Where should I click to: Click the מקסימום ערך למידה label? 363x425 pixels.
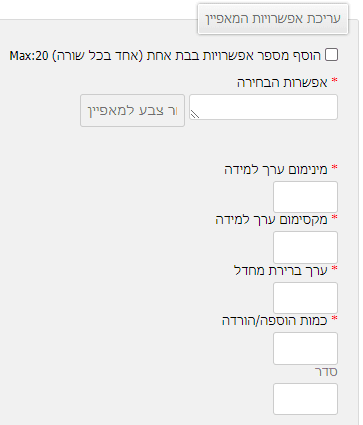tap(271, 220)
